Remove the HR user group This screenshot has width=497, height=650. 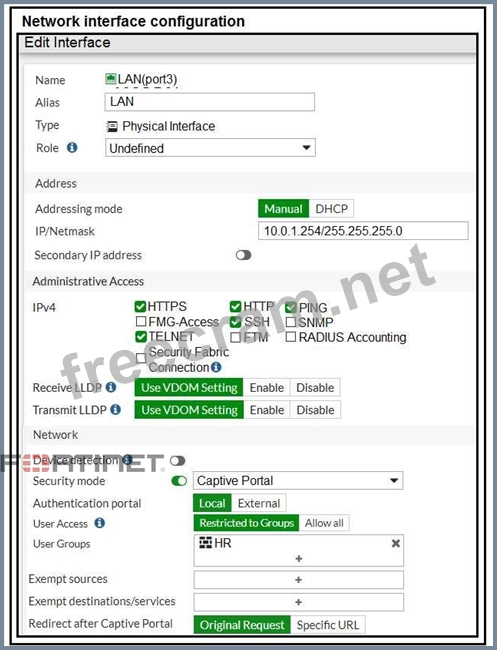pos(395,543)
